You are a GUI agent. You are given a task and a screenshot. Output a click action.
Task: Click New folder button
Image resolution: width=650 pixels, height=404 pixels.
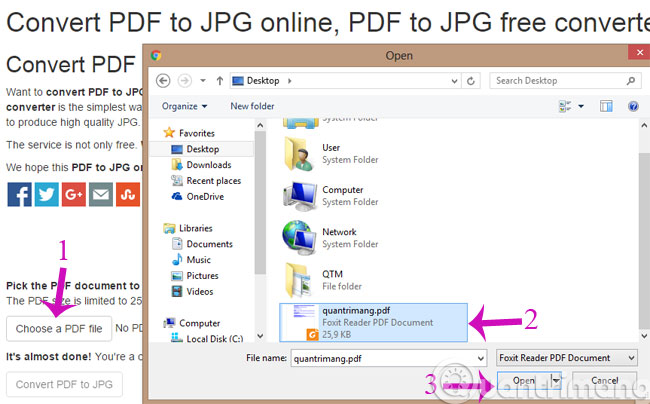pos(252,106)
